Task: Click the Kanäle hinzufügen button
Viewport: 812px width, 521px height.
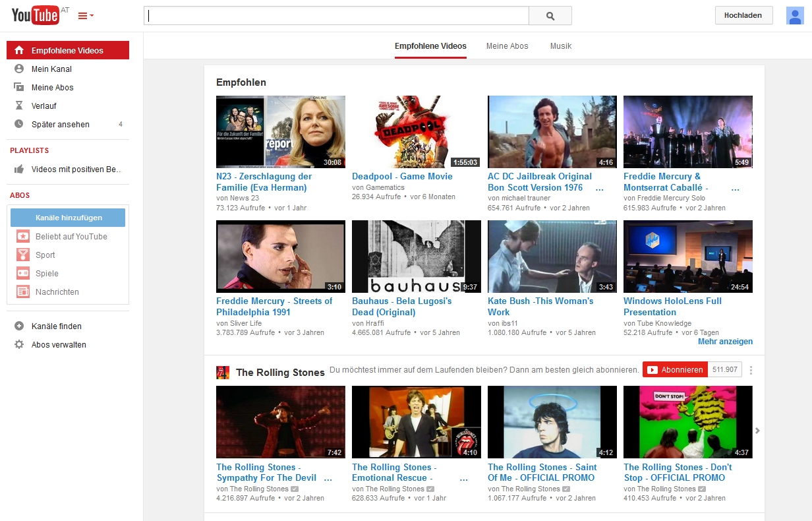Action: pyautogui.click(x=68, y=218)
